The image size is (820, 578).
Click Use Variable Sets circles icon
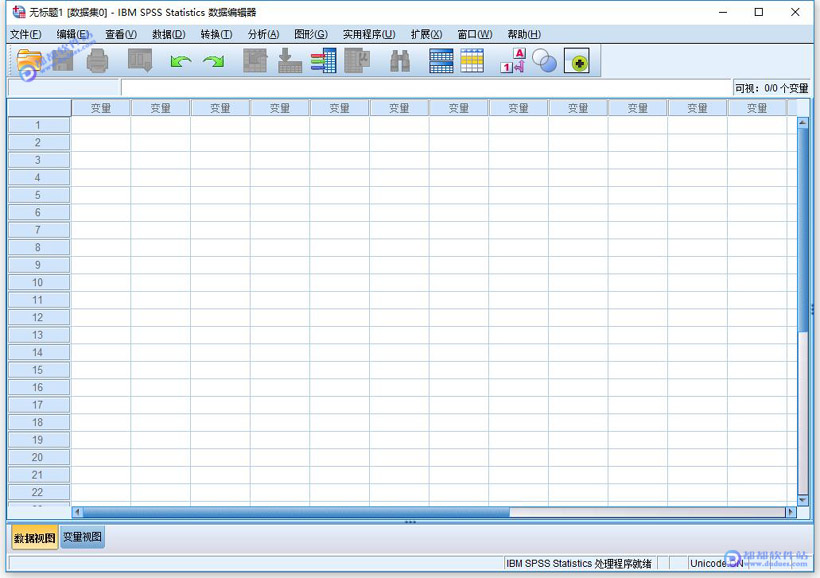(x=544, y=61)
